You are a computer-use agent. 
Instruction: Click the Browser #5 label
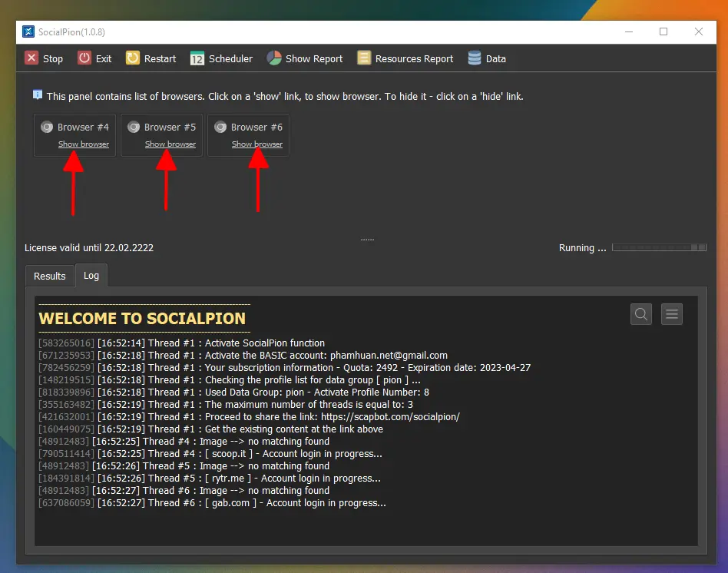[170, 128]
